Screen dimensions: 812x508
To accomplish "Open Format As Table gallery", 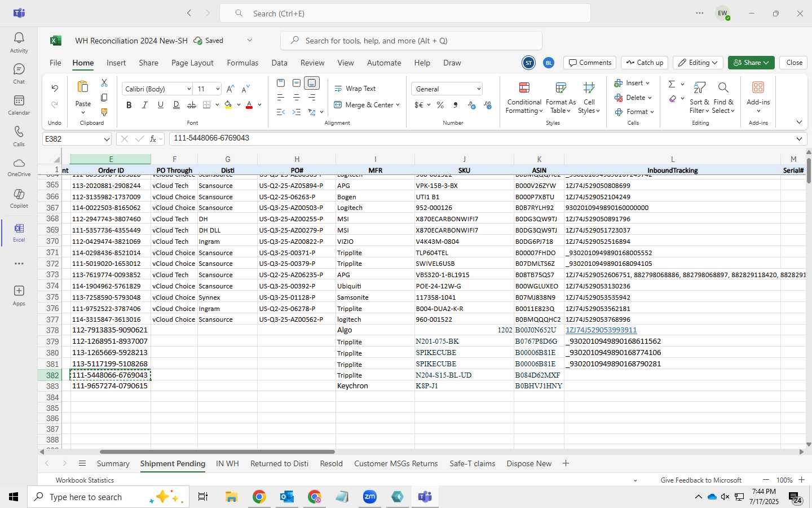I will click(561, 98).
